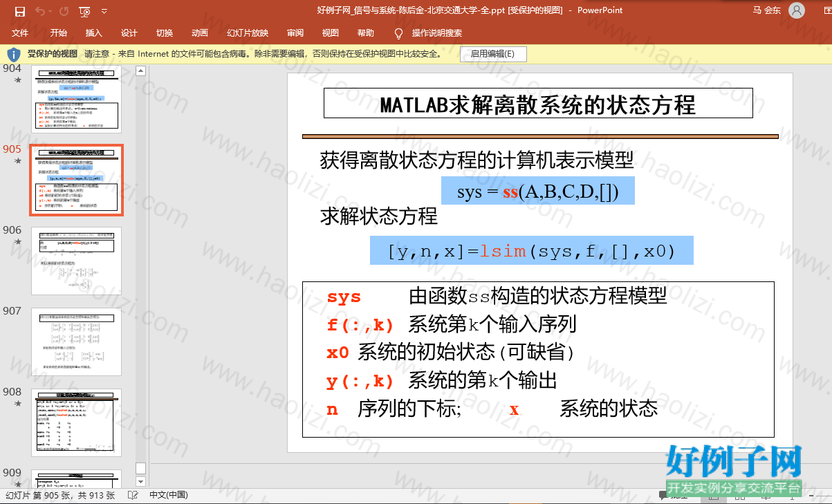This screenshot has width=832, height=504.
Task: Select slide 908 thumbnail
Action: (x=76, y=422)
